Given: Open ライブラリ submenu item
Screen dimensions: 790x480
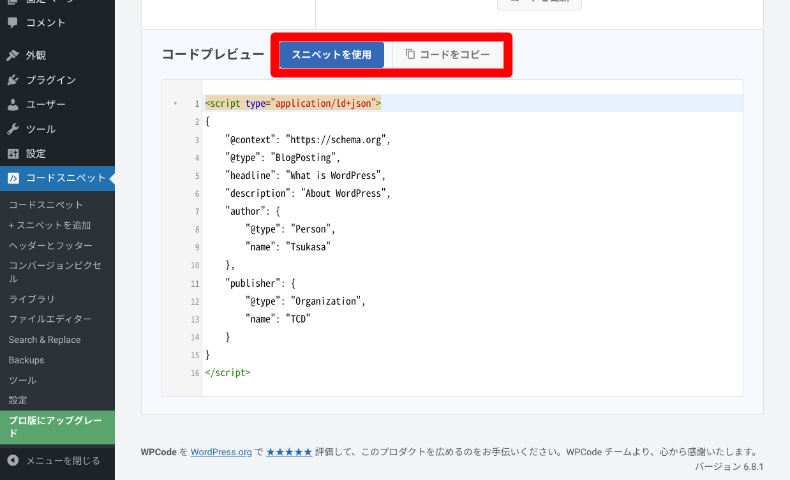Looking at the screenshot, I should (31, 299).
